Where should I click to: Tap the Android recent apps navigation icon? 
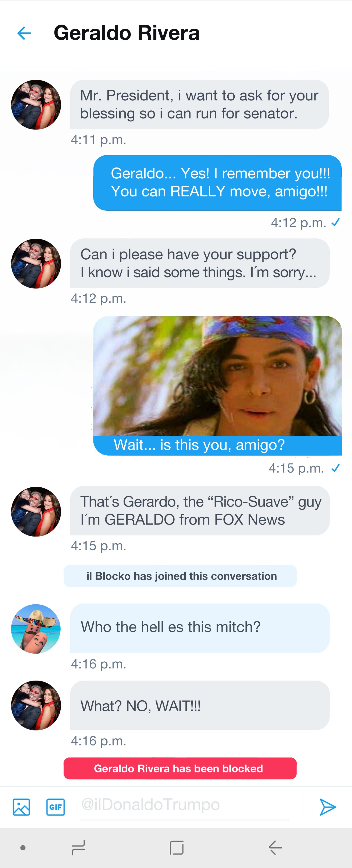click(x=78, y=847)
